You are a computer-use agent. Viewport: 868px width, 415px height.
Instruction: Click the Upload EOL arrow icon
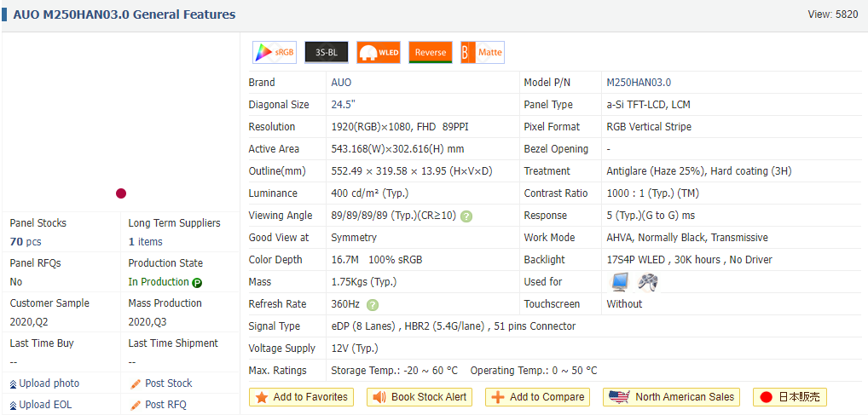tap(14, 405)
